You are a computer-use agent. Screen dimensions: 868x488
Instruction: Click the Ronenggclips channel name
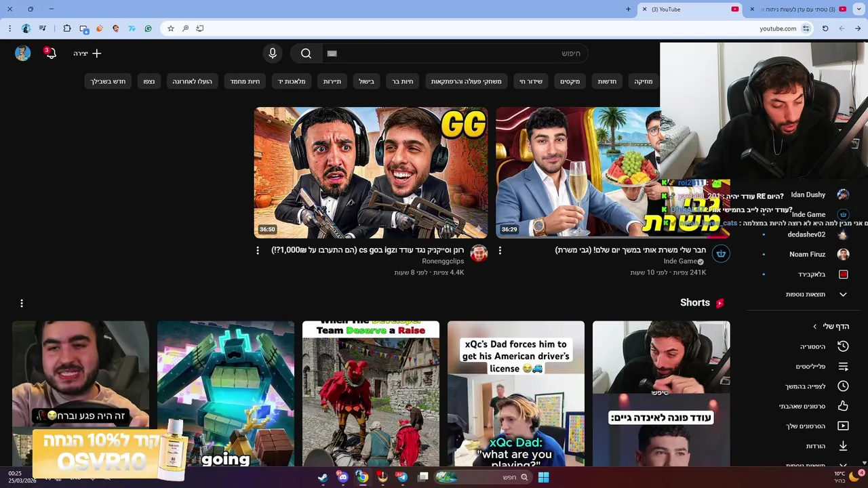coord(443,261)
